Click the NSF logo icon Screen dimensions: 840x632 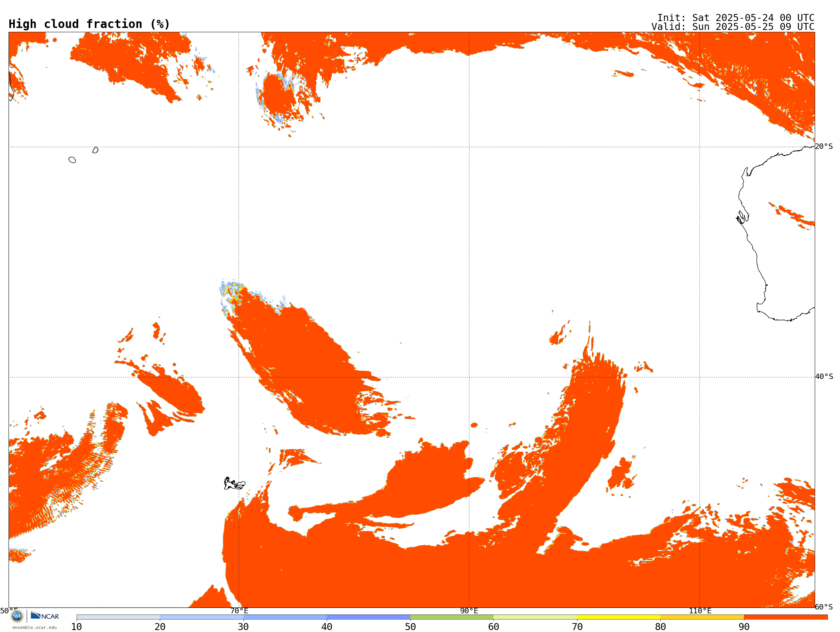pos(17,616)
